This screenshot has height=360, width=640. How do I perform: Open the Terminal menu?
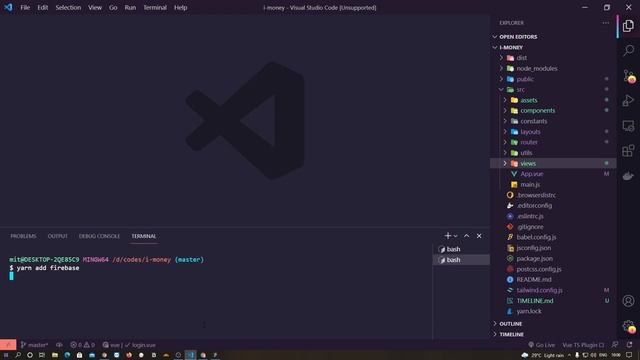[x=155, y=7]
